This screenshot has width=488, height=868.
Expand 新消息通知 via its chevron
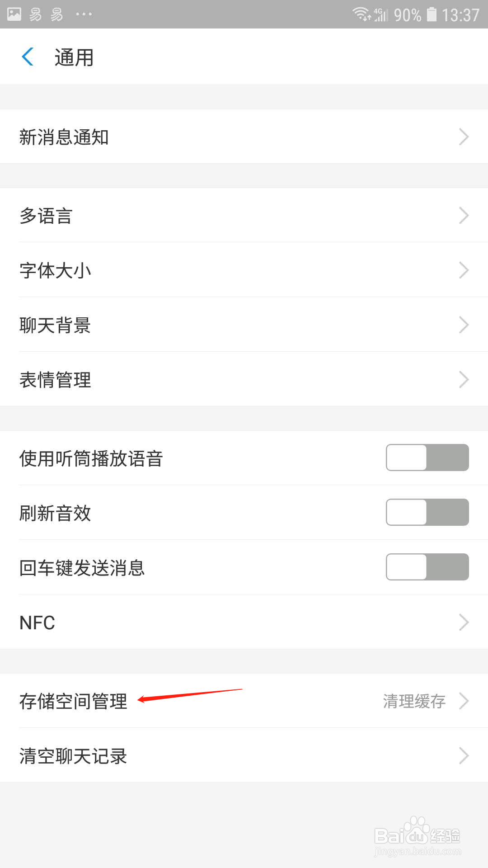(x=464, y=137)
